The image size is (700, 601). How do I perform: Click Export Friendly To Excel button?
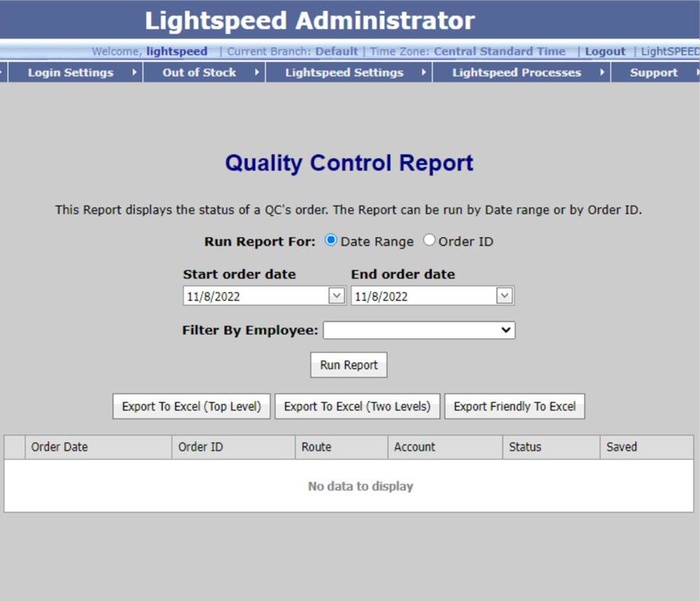(515, 407)
